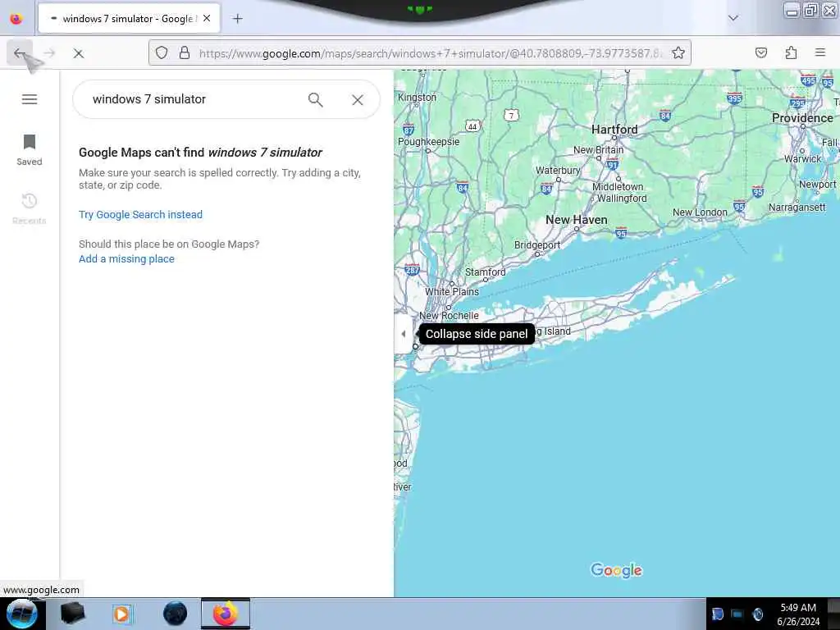The width and height of the screenshot is (840, 630).
Task: Open a new browser tab
Action: pyautogui.click(x=237, y=19)
